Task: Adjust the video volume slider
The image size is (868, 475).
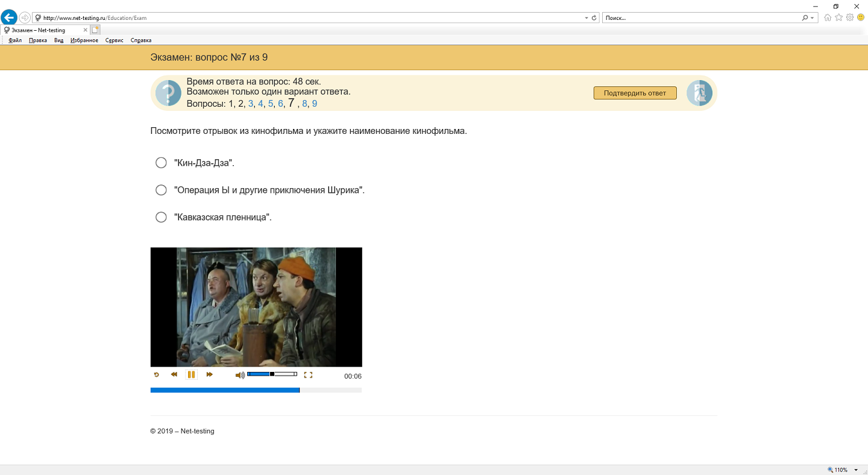Action: (272, 374)
